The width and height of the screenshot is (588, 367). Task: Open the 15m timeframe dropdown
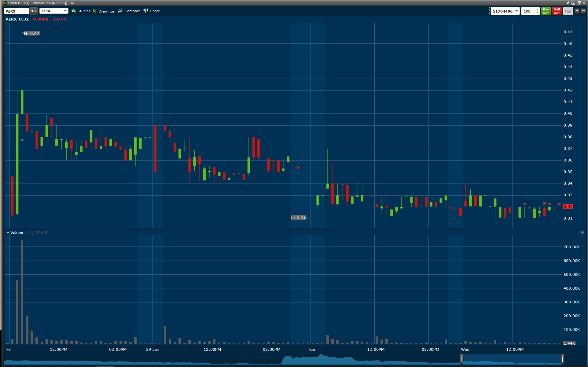(x=65, y=11)
